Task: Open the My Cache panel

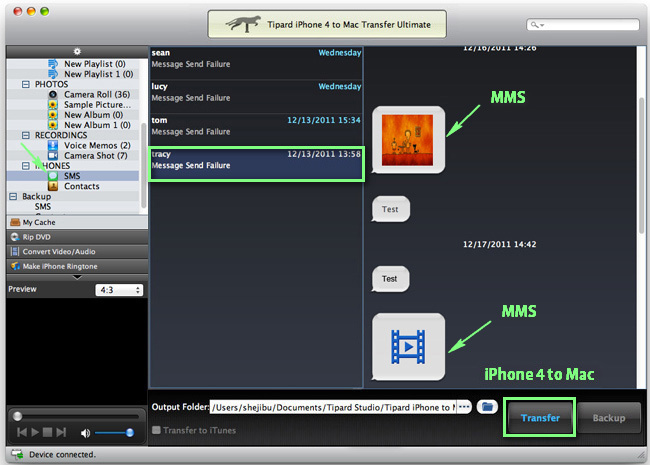Action: tap(77, 222)
